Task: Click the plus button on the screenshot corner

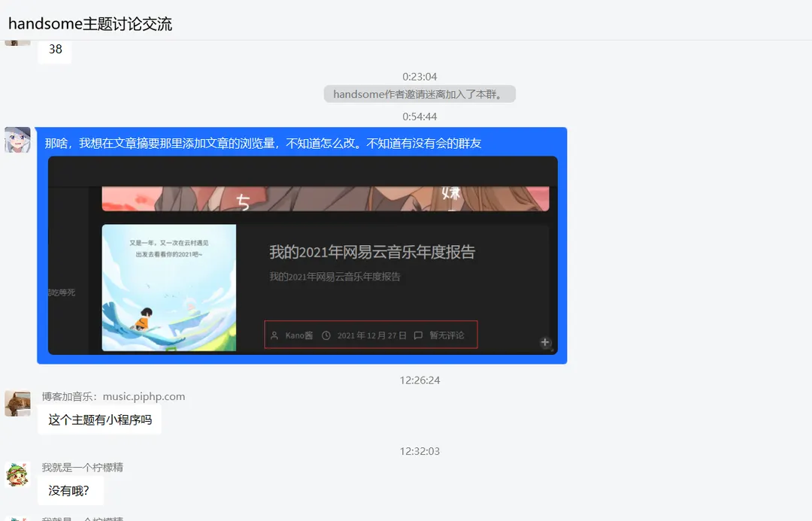Action: (545, 342)
